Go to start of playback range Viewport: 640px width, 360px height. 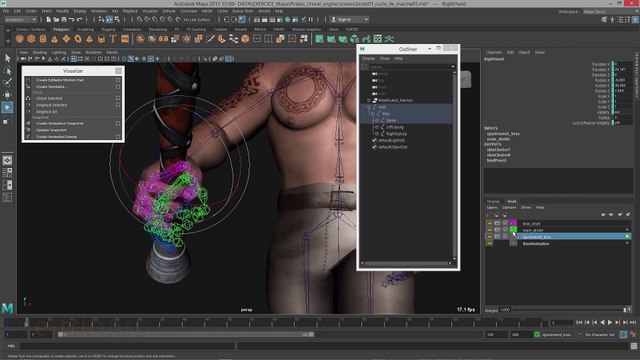[579, 322]
